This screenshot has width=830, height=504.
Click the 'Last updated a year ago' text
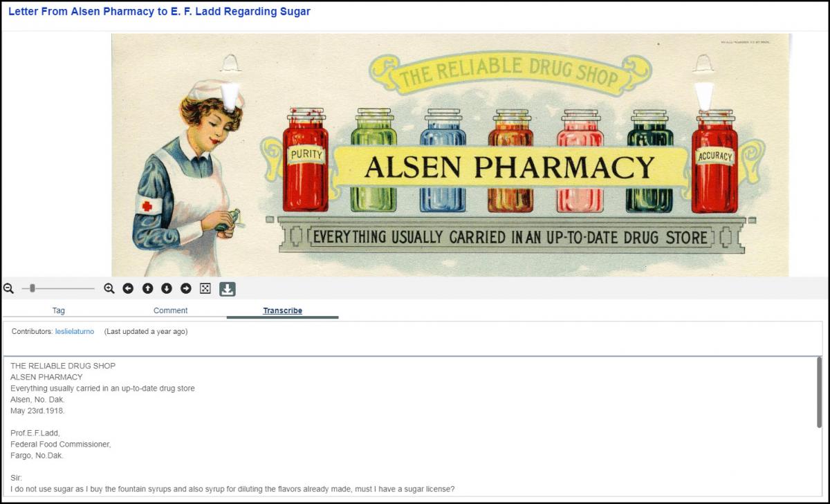point(146,332)
